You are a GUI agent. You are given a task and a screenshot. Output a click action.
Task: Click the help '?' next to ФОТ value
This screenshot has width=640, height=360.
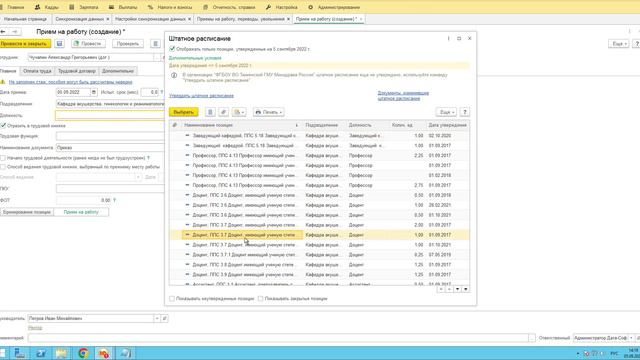(114, 200)
